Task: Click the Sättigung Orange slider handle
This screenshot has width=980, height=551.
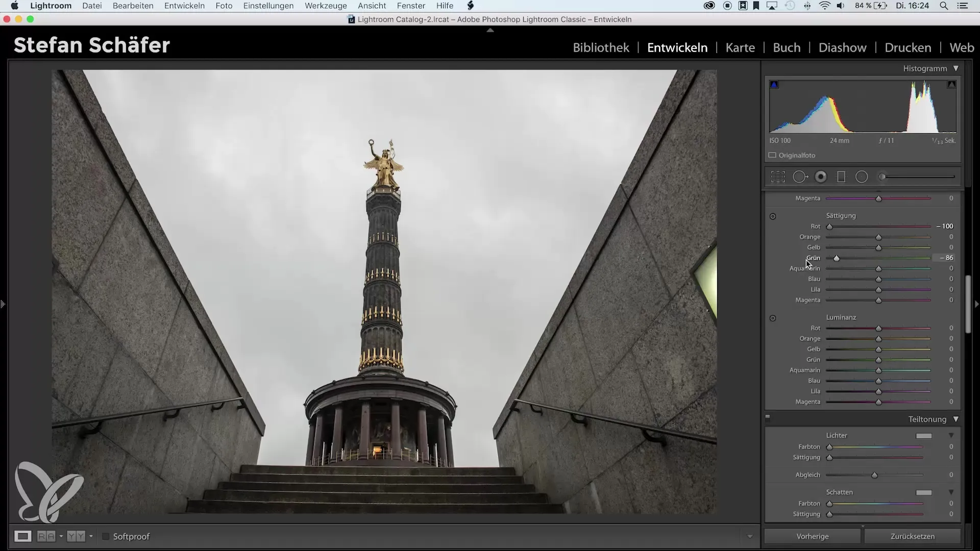Action: tap(878, 237)
